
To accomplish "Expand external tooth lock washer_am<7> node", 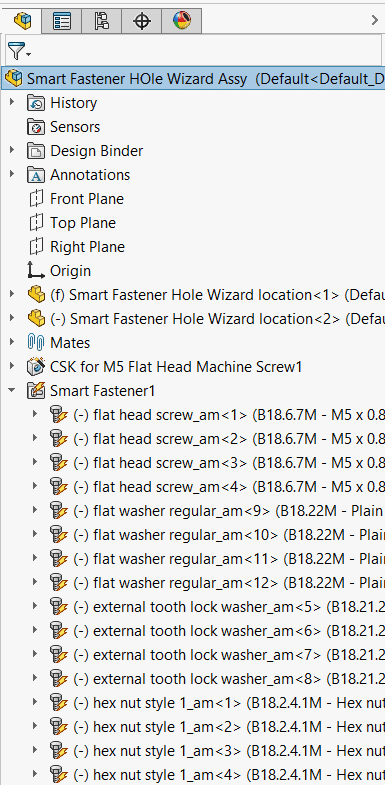I will tap(35, 655).
